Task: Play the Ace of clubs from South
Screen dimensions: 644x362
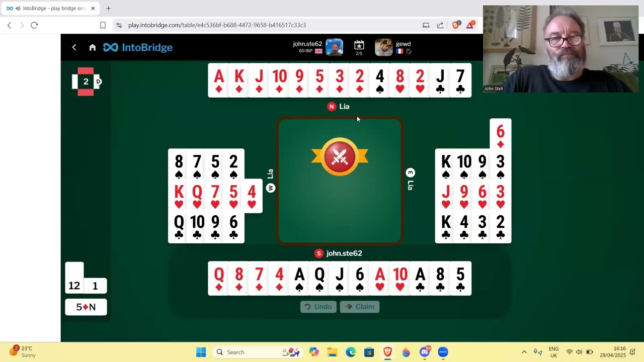Action: [420, 279]
